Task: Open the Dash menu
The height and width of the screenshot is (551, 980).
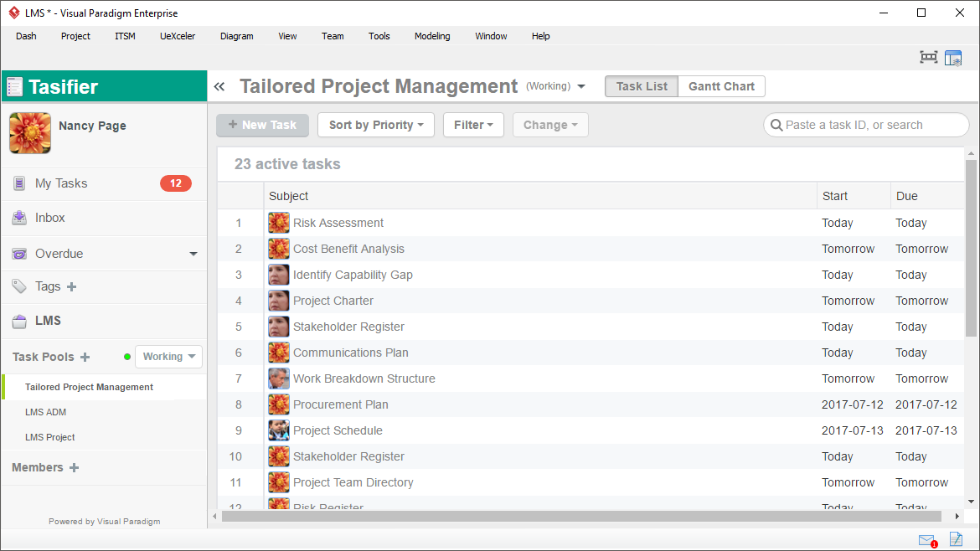Action: tap(26, 36)
